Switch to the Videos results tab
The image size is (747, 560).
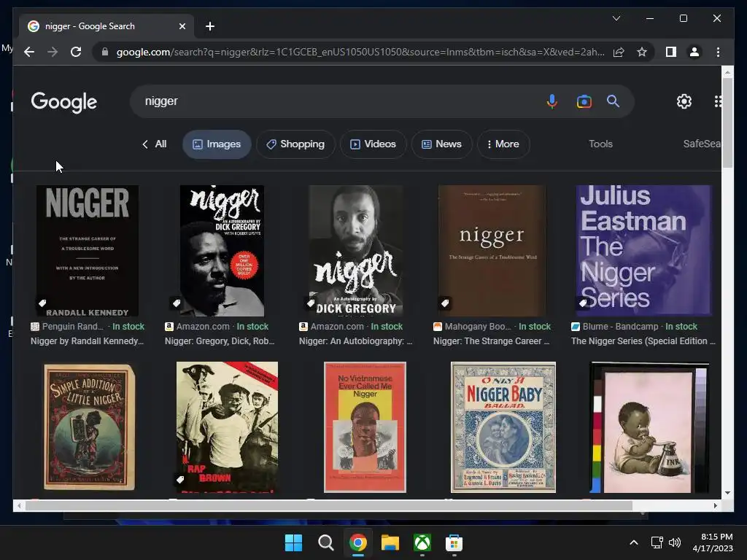373,144
